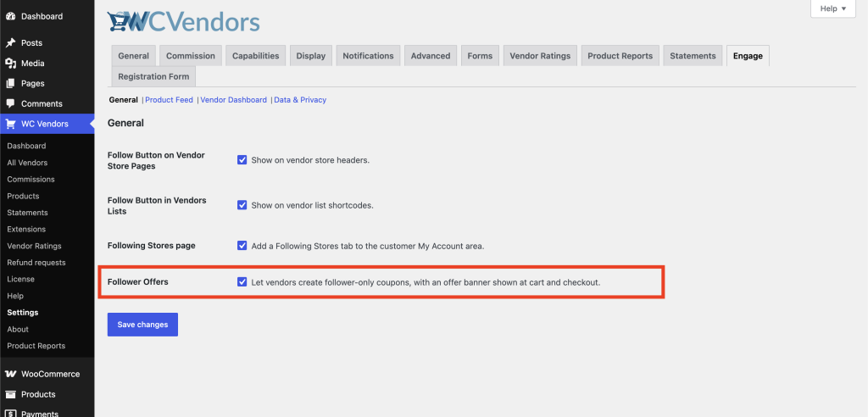Switch to the Statements tab

pos(693,55)
